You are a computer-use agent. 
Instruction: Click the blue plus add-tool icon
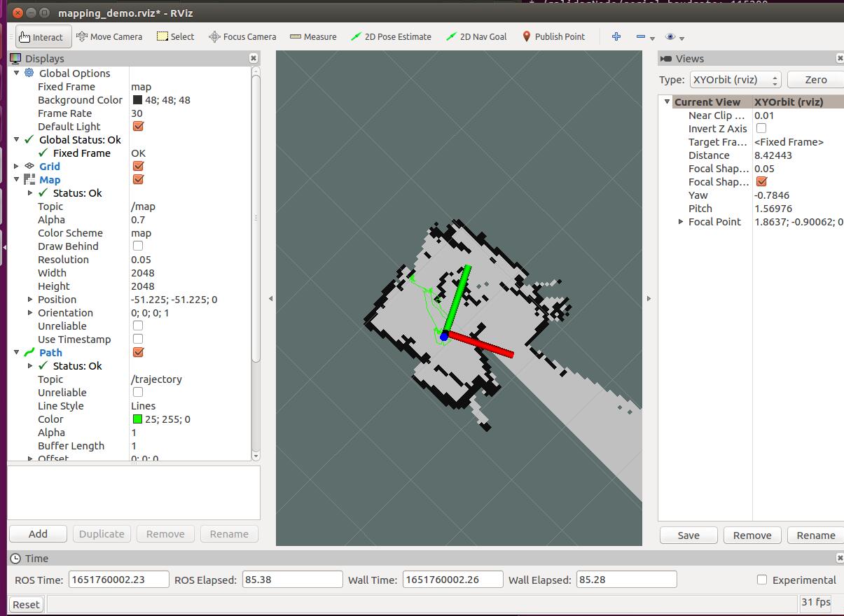click(616, 36)
